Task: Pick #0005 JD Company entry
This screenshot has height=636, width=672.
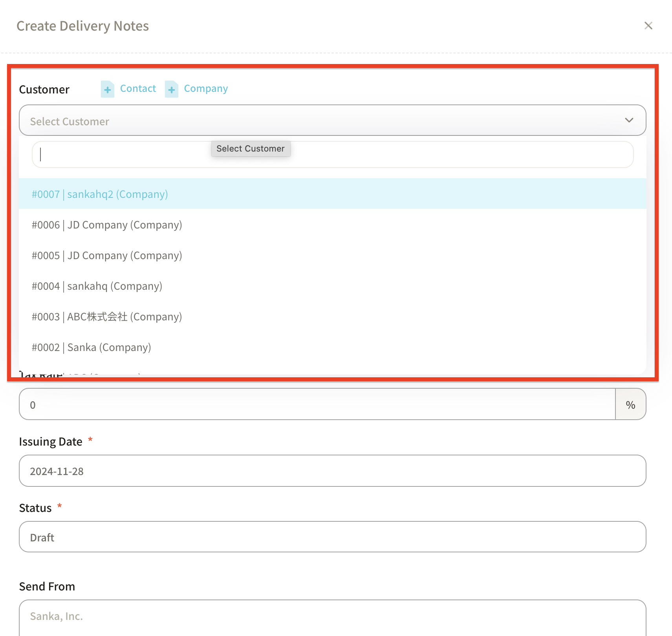Action: [x=107, y=256]
